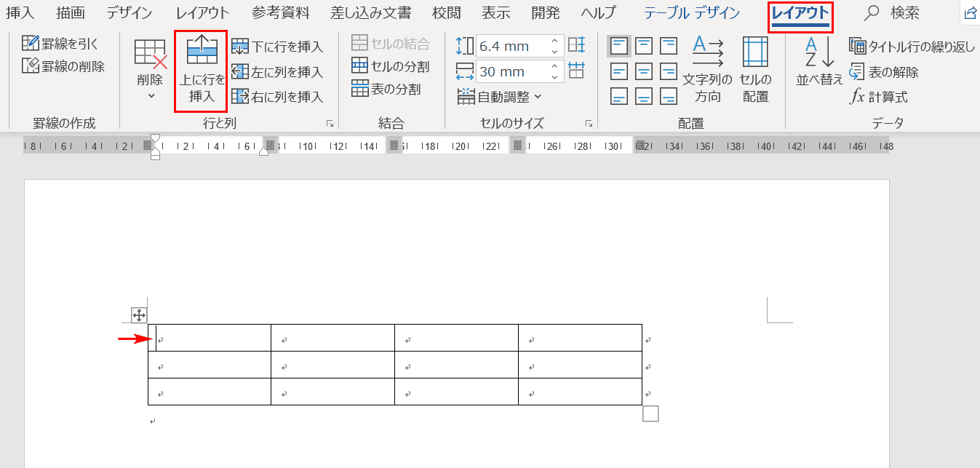Switch to the 表示 tab
Viewport: 980px width, 468px height.
pos(496,12)
